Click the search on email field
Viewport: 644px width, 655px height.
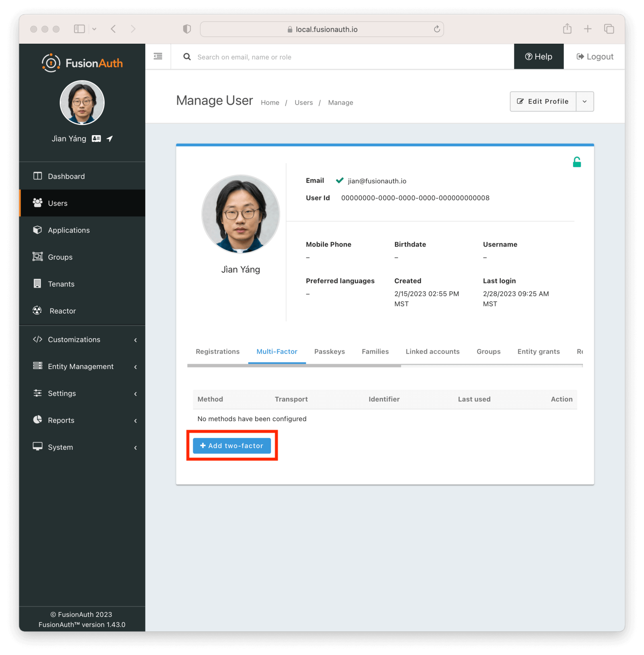(x=282, y=57)
